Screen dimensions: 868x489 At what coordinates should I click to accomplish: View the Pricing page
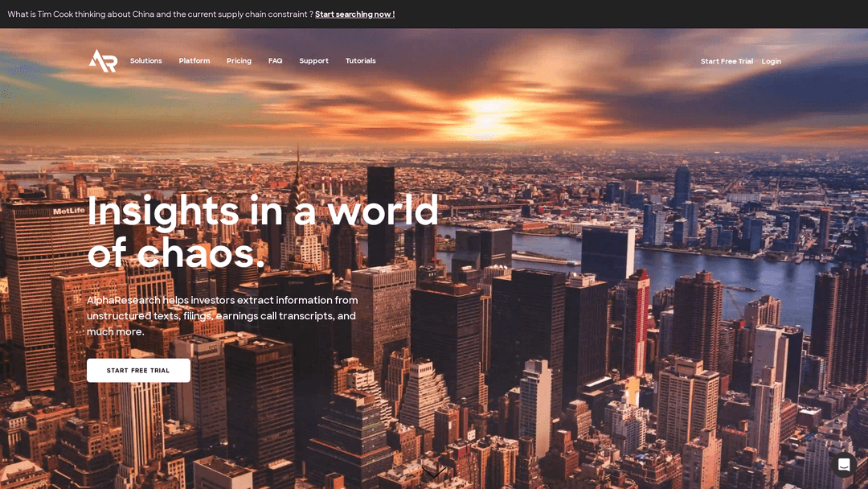point(239,61)
